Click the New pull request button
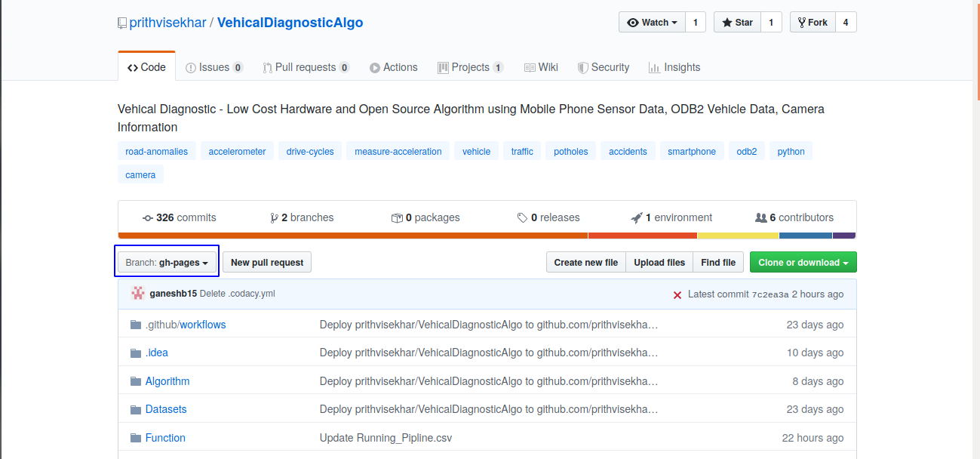Screen dimensions: 980x459 click(267, 263)
